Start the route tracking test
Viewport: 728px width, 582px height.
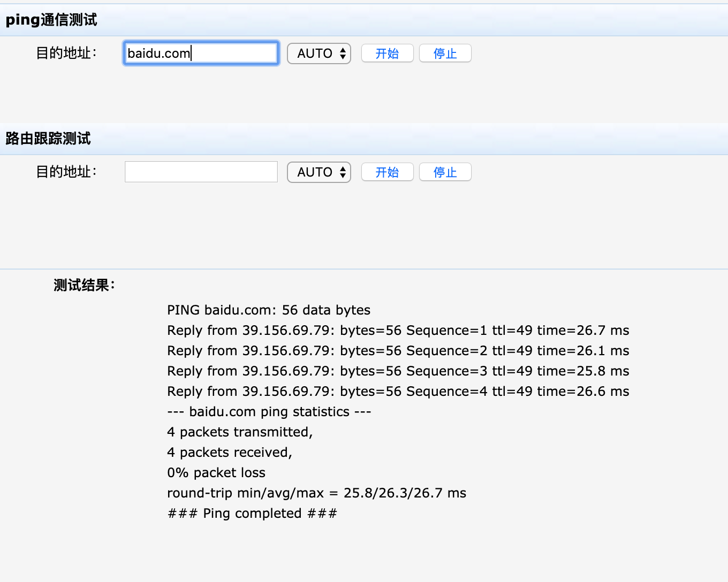(387, 172)
